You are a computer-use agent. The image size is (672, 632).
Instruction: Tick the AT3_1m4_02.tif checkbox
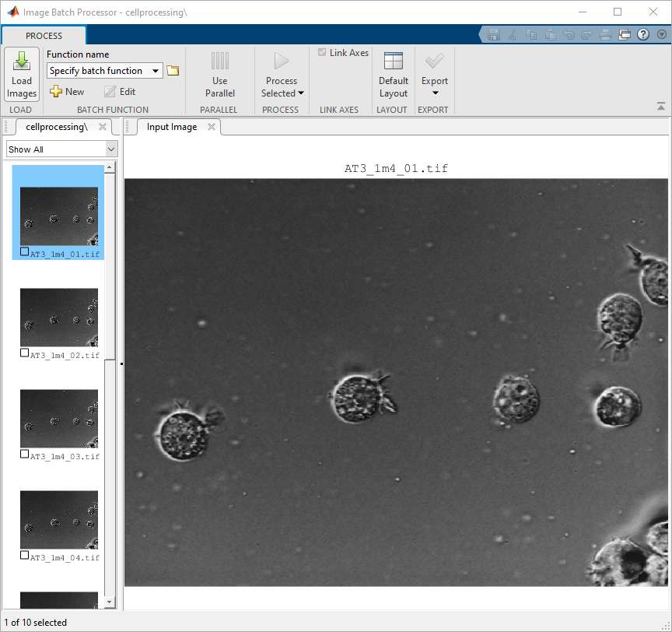click(x=25, y=353)
